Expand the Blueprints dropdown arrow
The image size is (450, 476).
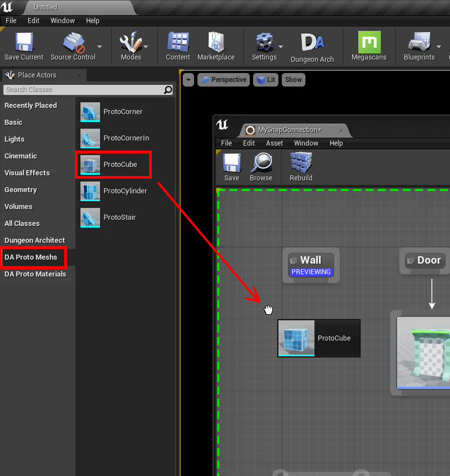tap(438, 47)
